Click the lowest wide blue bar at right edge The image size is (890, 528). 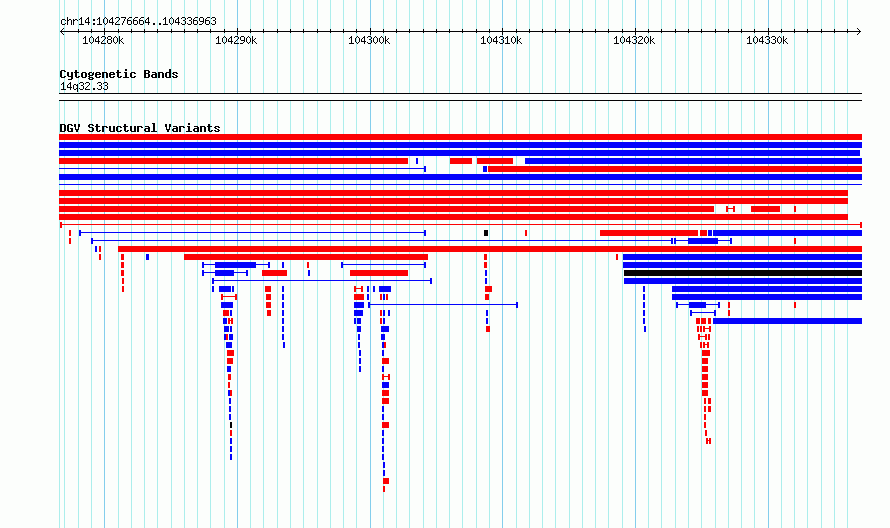click(787, 321)
